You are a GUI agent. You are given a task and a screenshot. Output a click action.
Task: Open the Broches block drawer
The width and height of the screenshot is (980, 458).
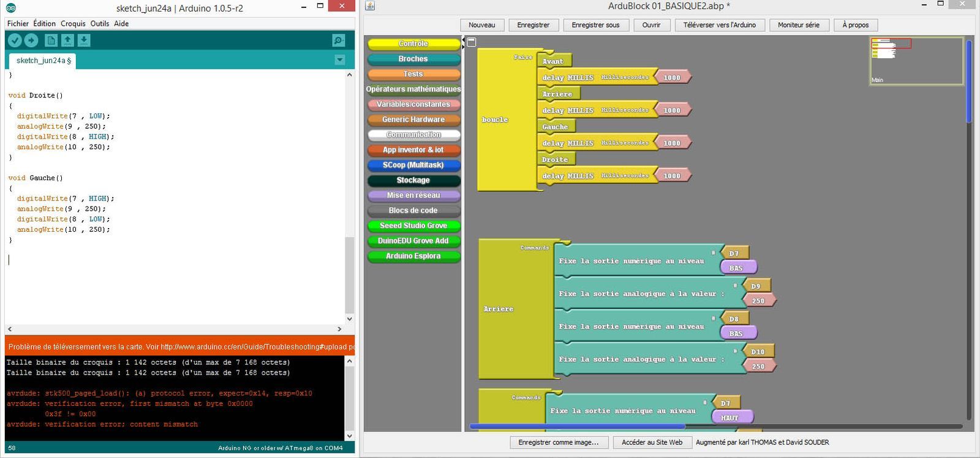coord(413,59)
